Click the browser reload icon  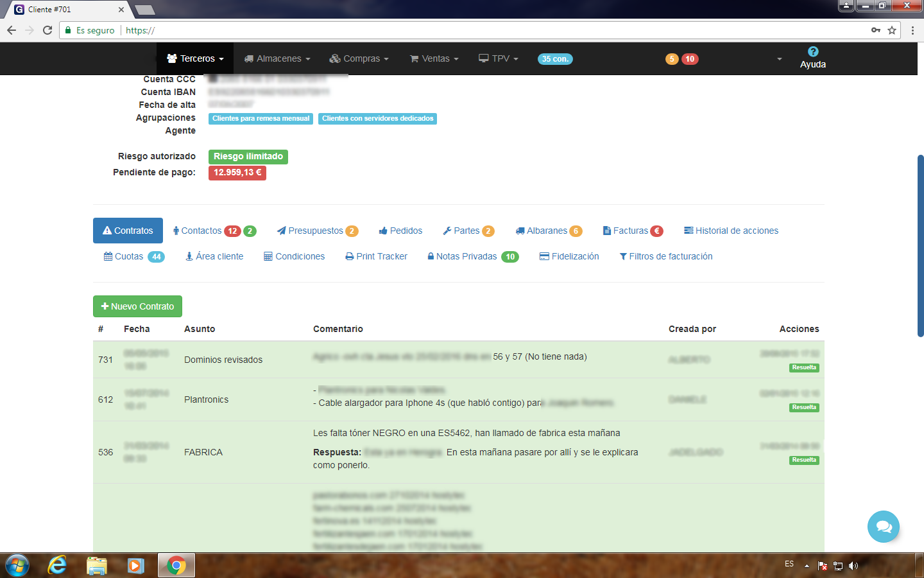point(47,30)
